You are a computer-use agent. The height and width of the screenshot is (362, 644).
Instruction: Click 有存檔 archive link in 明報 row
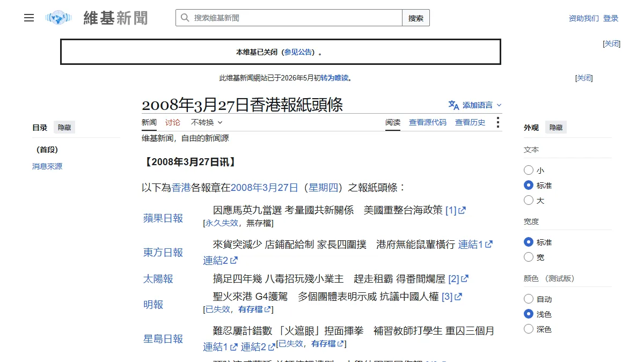[254, 309]
